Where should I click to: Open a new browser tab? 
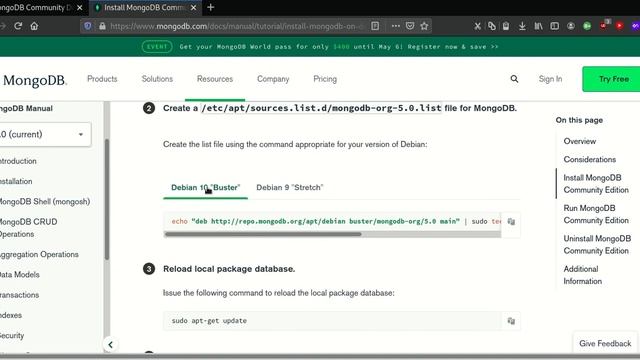pyautogui.click(x=211, y=7)
